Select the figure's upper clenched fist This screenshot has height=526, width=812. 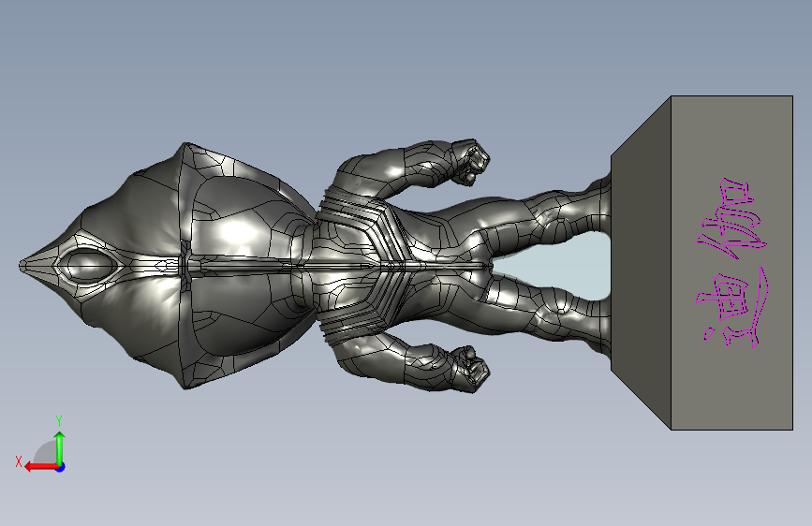(469, 161)
